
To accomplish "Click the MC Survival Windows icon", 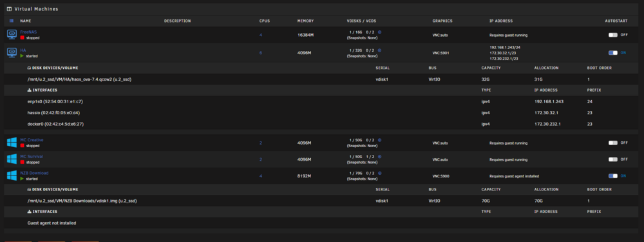I will tap(12, 159).
